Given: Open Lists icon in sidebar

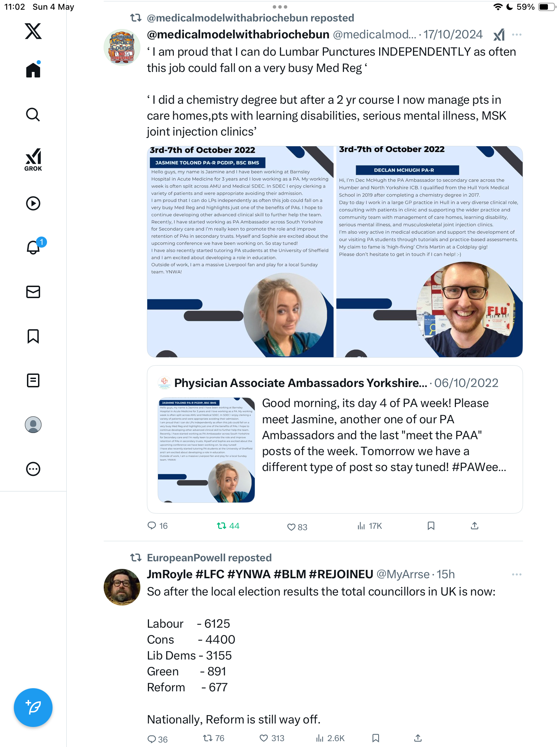Looking at the screenshot, I should (33, 380).
